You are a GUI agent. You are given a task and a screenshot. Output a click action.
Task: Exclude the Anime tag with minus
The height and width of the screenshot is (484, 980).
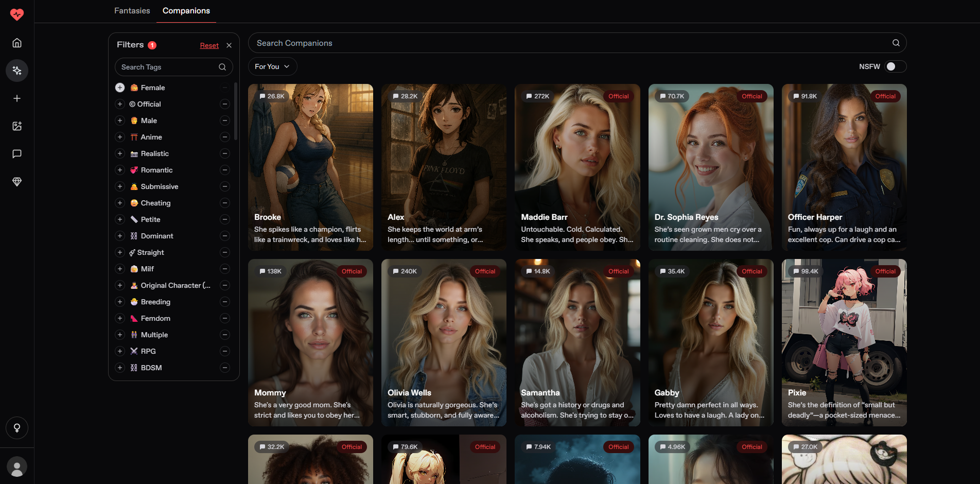click(x=225, y=137)
